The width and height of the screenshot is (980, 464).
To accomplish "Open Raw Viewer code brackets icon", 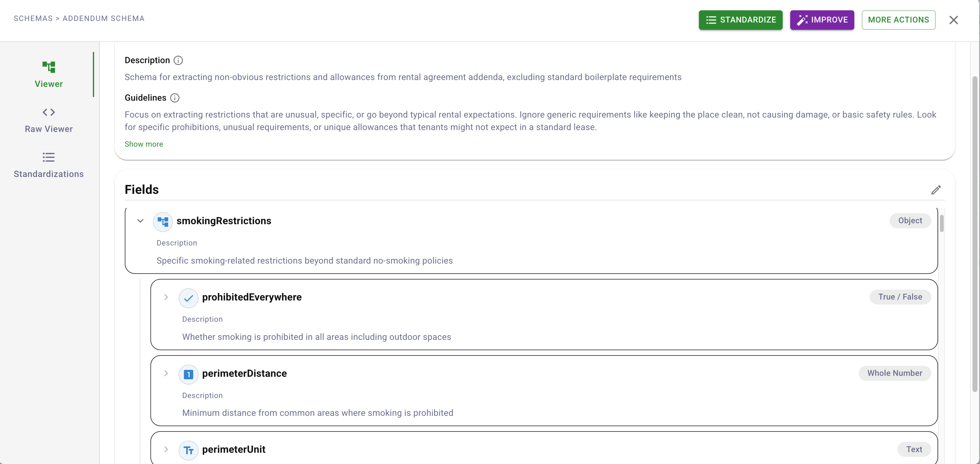I will pyautogui.click(x=49, y=112).
